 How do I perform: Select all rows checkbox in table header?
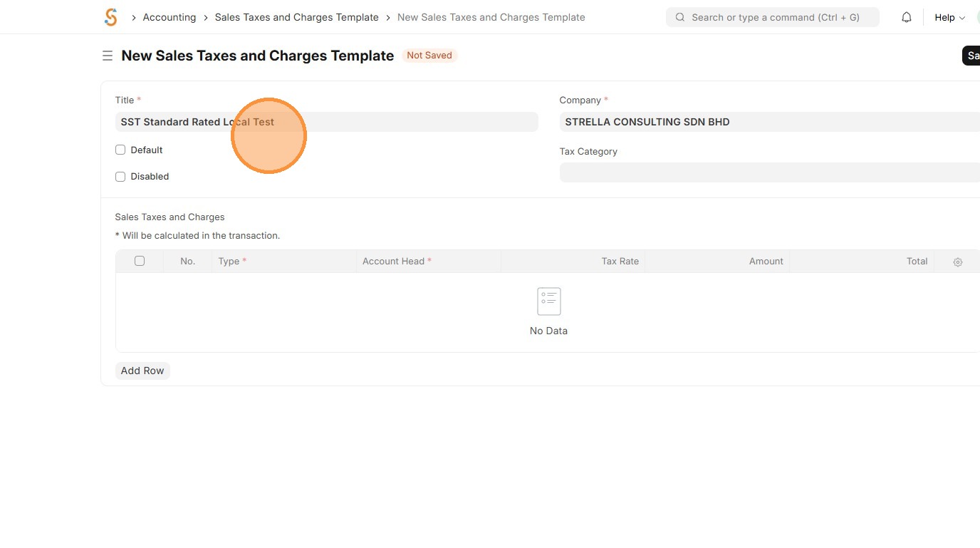pyautogui.click(x=140, y=261)
